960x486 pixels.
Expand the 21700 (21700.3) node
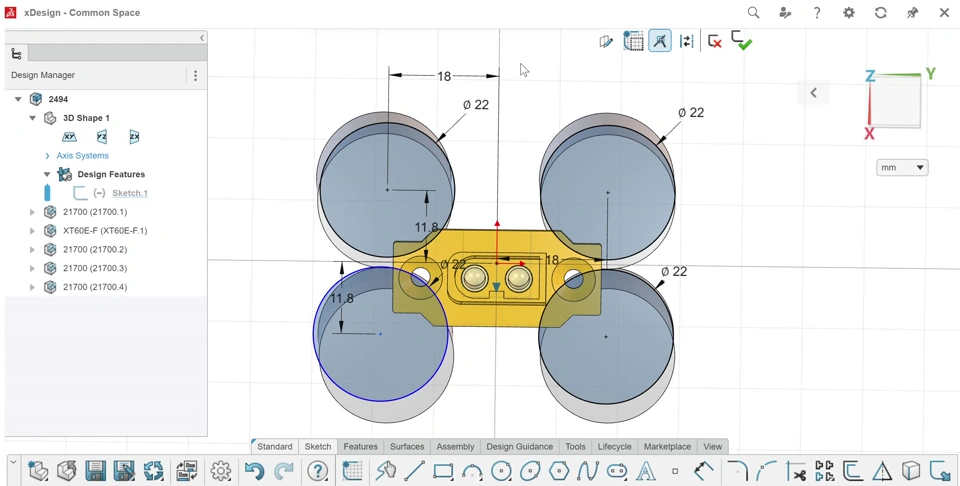(x=32, y=268)
